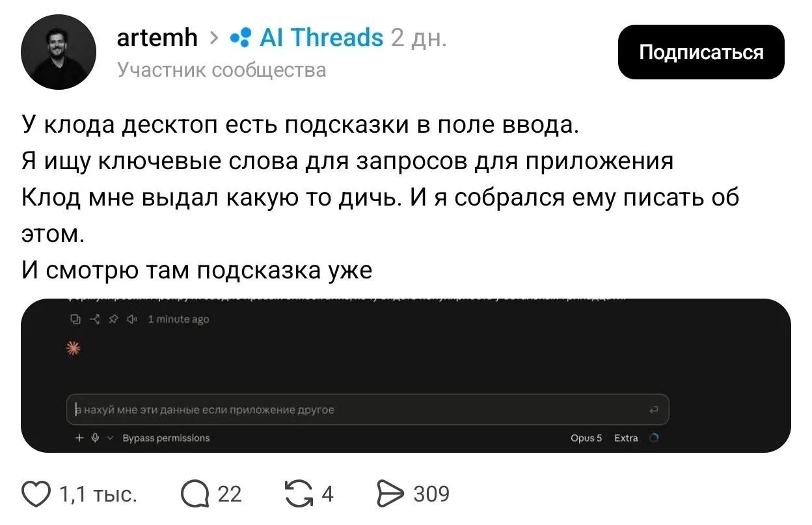Expand the chevron next to microphone

(111, 438)
